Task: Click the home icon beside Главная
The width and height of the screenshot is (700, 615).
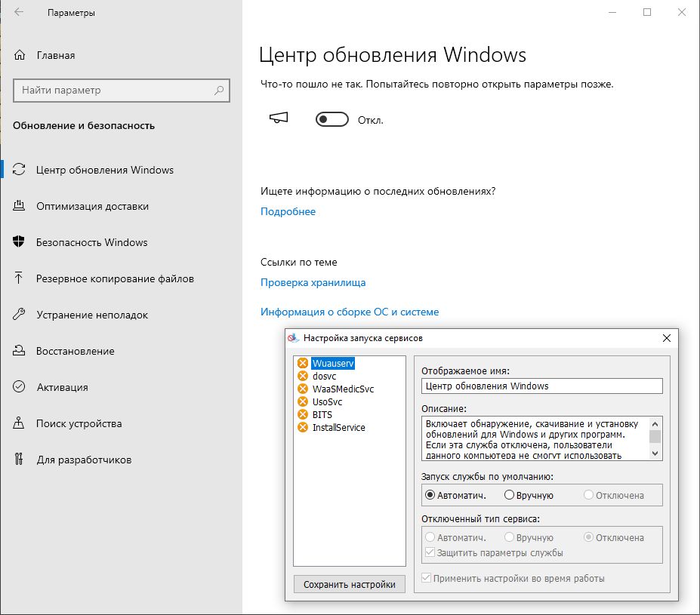Action: [20, 55]
